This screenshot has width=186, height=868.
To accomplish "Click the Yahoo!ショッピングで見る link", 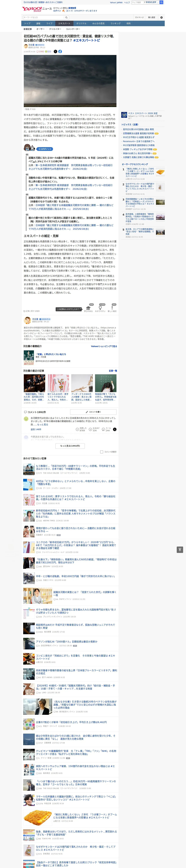I will pos(104,346).
